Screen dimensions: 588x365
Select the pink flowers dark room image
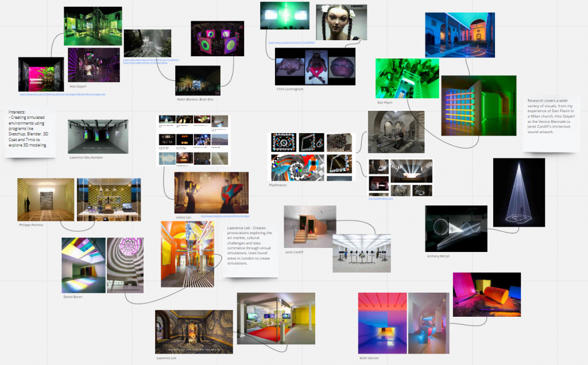pyautogui.click(x=41, y=74)
